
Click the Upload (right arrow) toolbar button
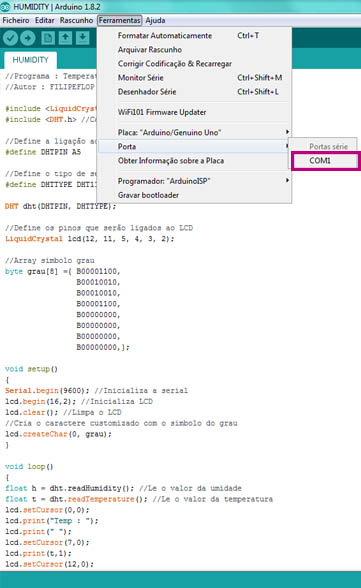coord(28,38)
